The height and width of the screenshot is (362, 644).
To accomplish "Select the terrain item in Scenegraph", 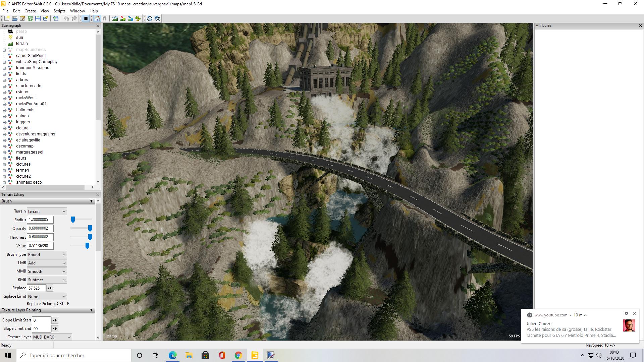I will tap(22, 44).
